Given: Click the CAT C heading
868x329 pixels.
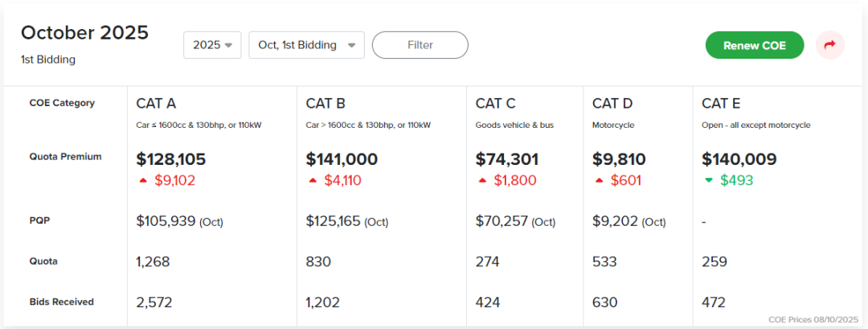Looking at the screenshot, I should pyautogui.click(x=495, y=103).
